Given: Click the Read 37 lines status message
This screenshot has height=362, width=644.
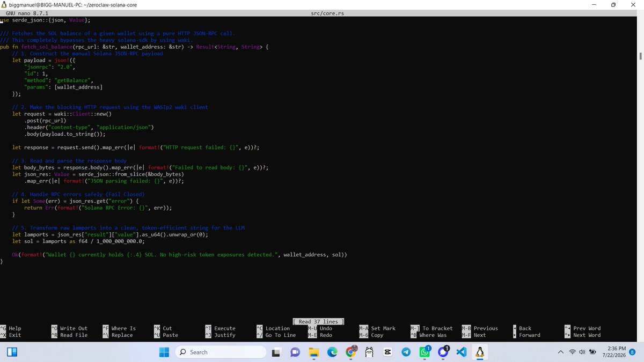Looking at the screenshot, I should pyautogui.click(x=318, y=321).
